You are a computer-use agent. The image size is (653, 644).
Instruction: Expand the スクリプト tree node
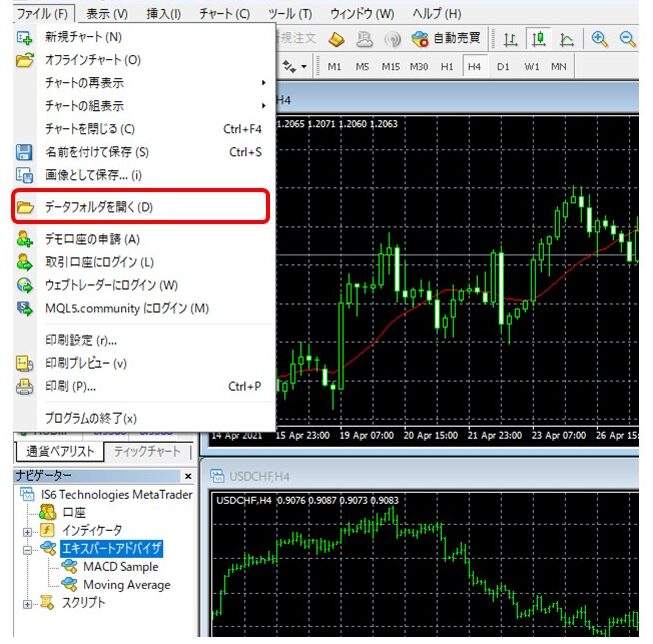click(27, 603)
